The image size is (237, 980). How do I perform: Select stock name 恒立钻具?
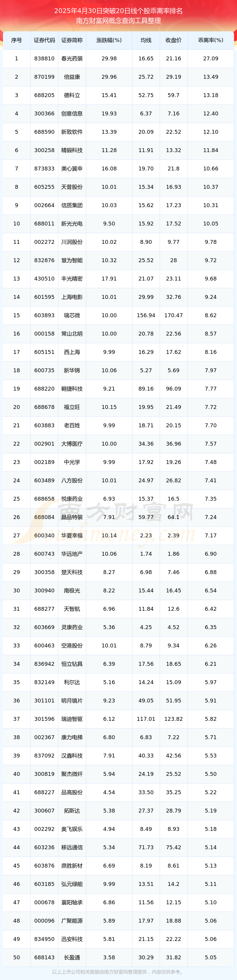coord(72,664)
